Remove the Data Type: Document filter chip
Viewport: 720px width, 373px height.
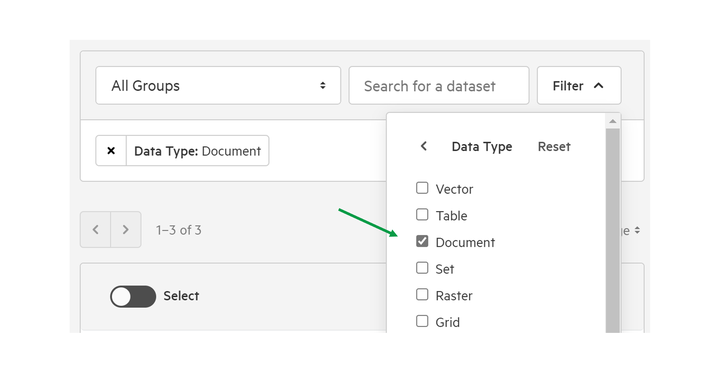pyautogui.click(x=111, y=151)
